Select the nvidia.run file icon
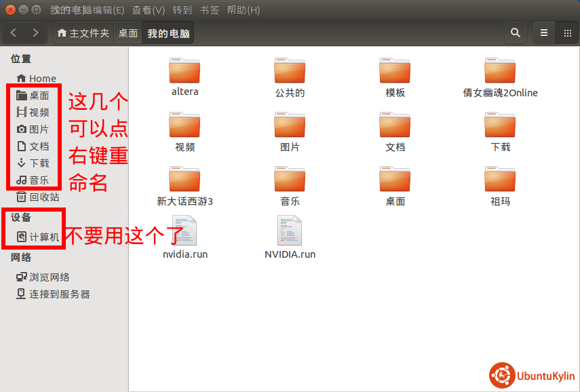This screenshot has width=580, height=392. point(185,231)
